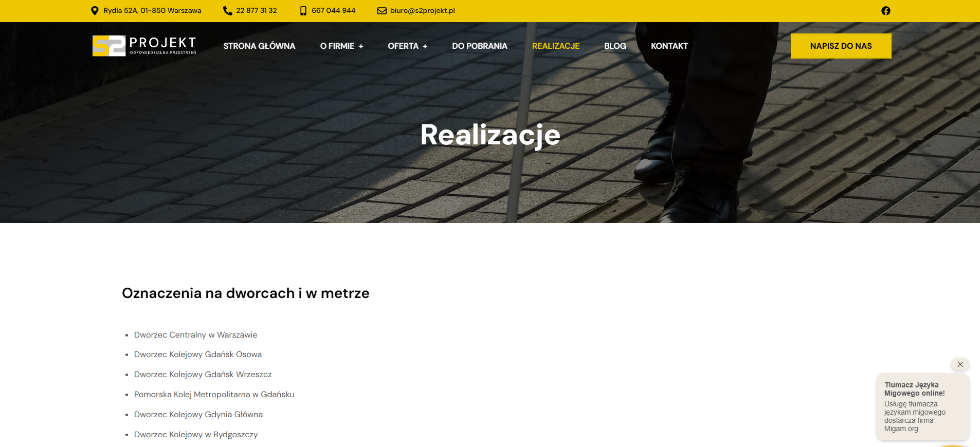
Task: Navigate to the Kontakt page
Action: point(669,46)
